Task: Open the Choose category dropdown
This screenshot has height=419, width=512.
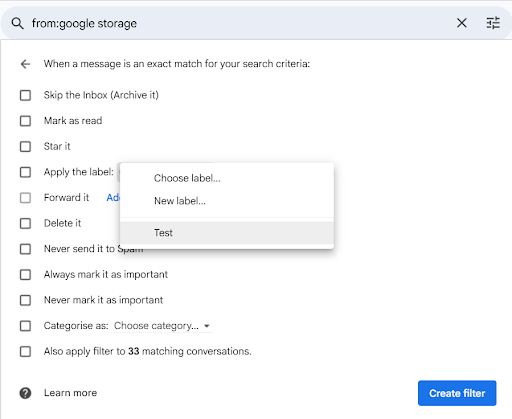Action: (163, 326)
